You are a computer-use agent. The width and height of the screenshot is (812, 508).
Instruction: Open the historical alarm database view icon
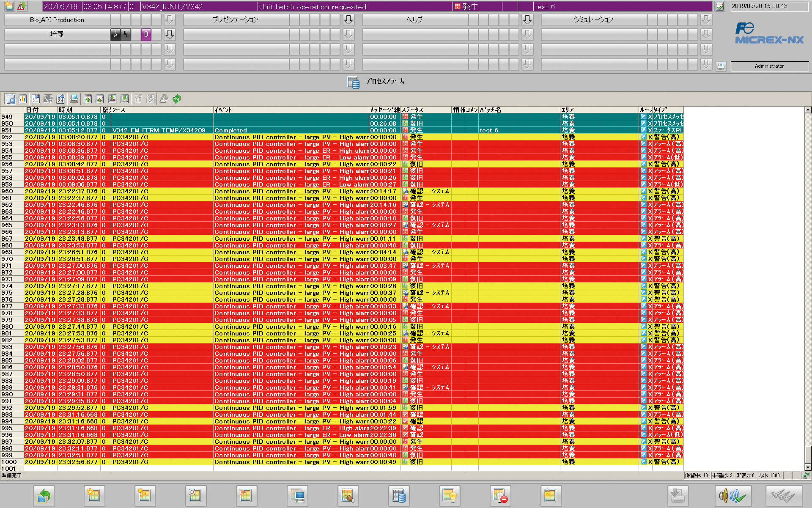coord(11,99)
